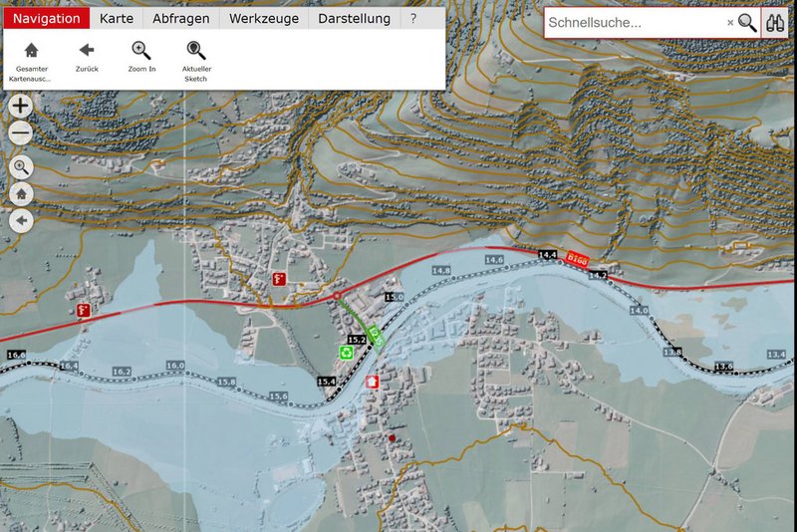Image resolution: width=797 pixels, height=532 pixels.
Task: Activate the round magnifier zoom button
Action: point(21,166)
